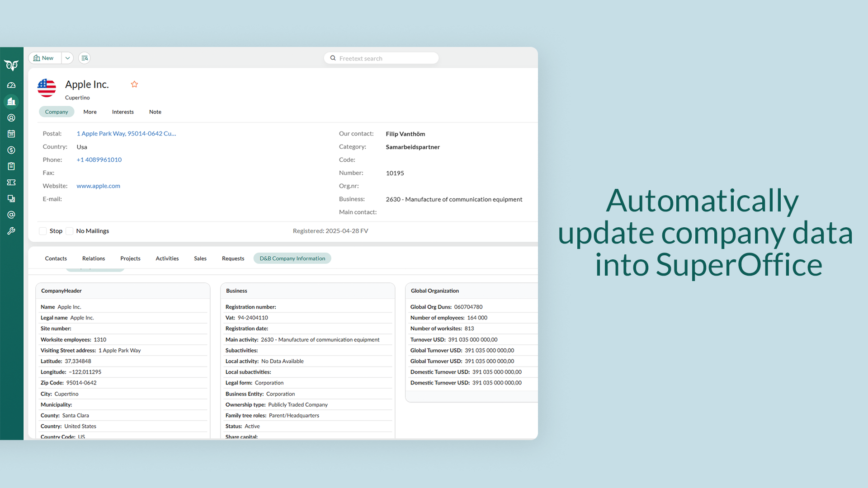Click the CompanyHeader panel heading
Image resolution: width=868 pixels, height=488 pixels.
[61, 291]
